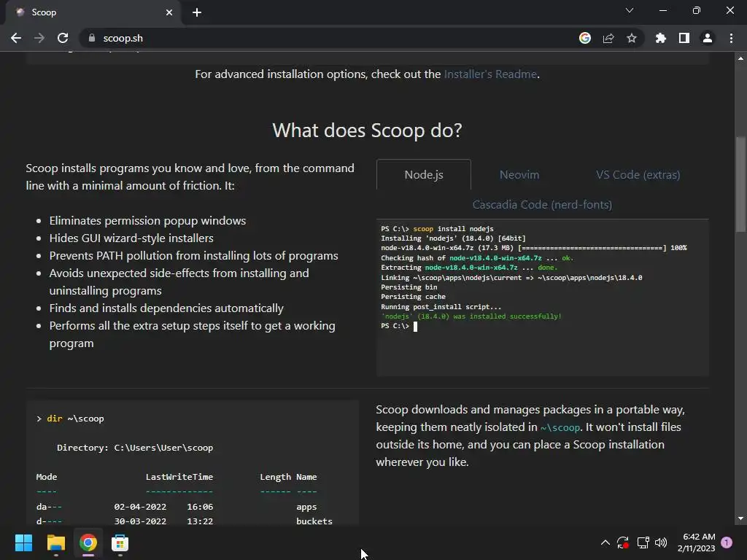Reload the scoop.sh page

point(63,38)
